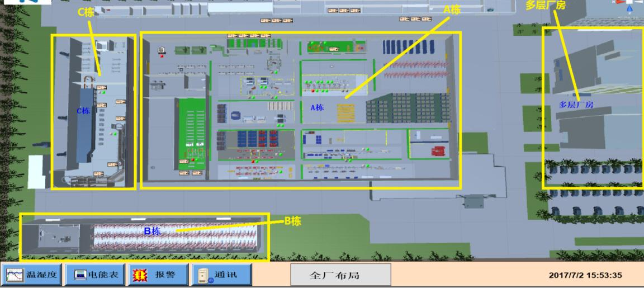
Task: Click the red machine in A栋 lower-right room
Action: [435, 150]
